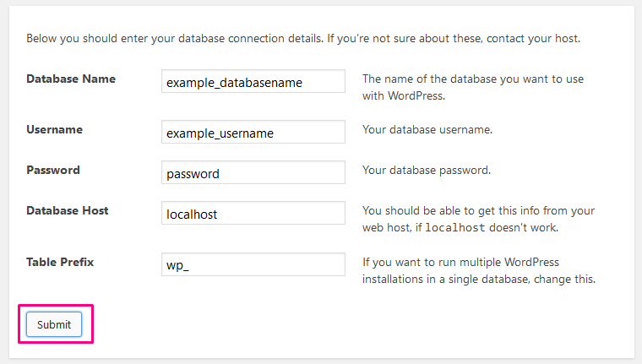Click the bold Database Host label
Screen dimensions: 642x364
(68, 210)
